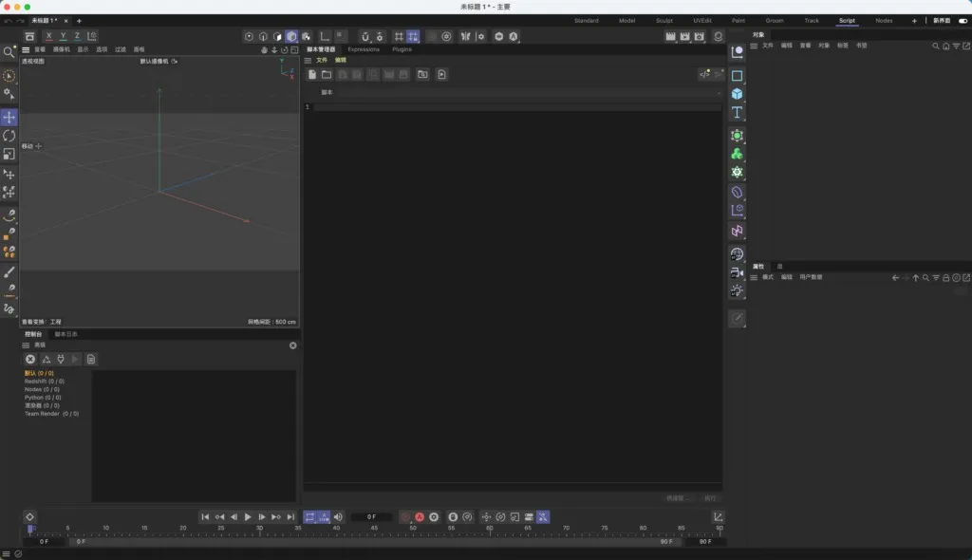Image resolution: width=972 pixels, height=560 pixels.
Task: Toggle timeline loop playback mode
Action: [309, 516]
